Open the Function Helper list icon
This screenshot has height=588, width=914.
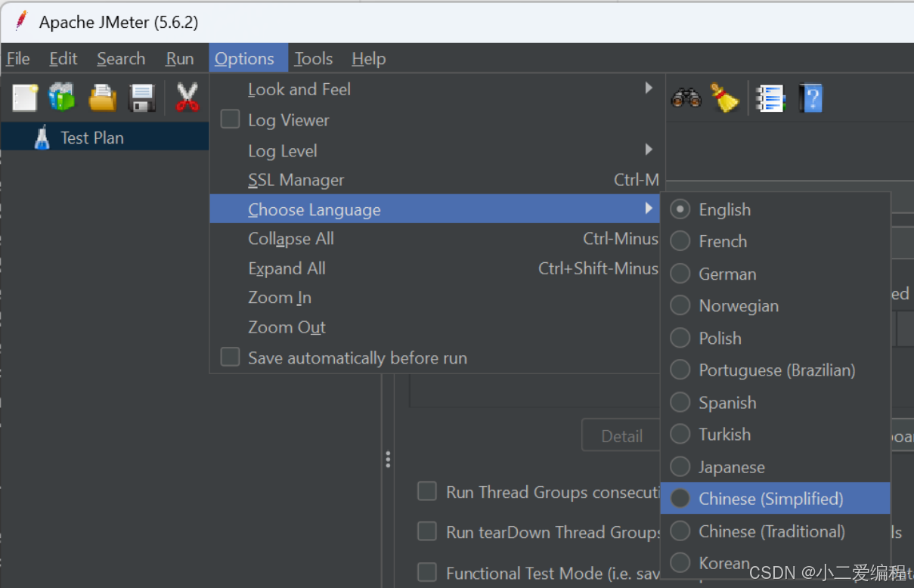tap(771, 98)
